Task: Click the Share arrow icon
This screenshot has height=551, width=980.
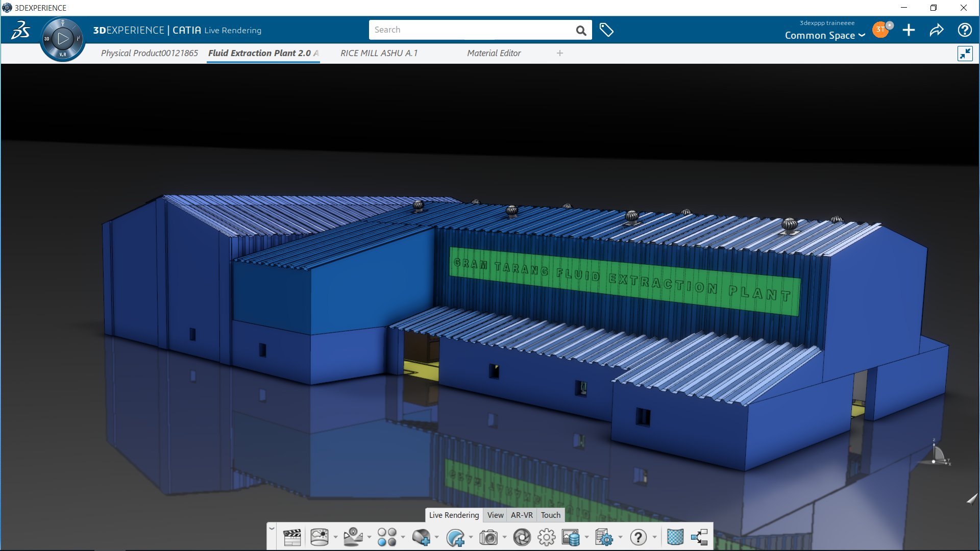Action: click(937, 30)
